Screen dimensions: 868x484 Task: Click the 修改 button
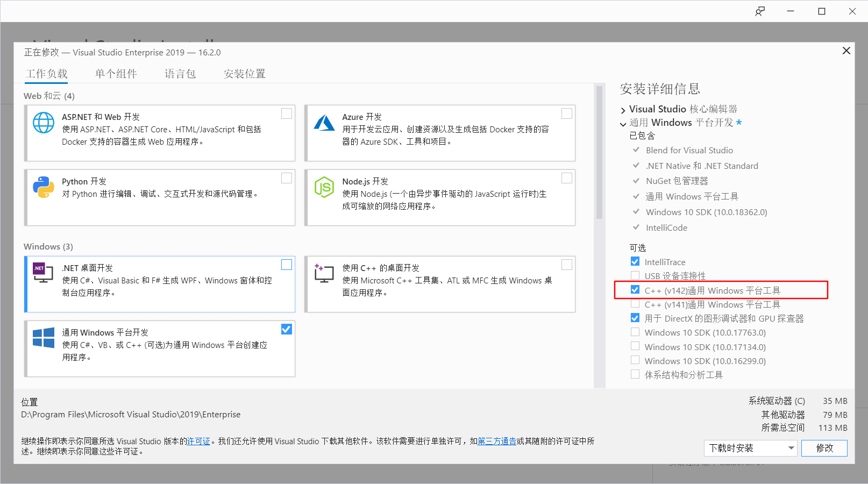pyautogui.click(x=824, y=448)
